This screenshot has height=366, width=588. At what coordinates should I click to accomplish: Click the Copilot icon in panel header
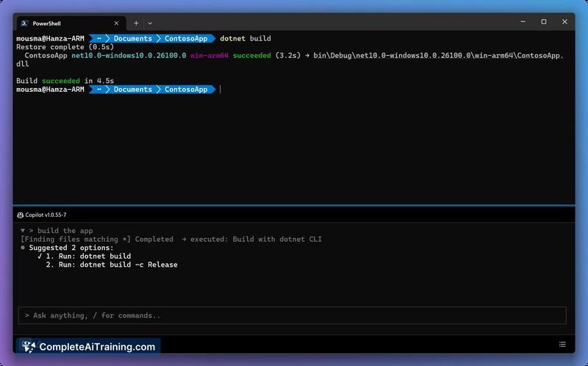(x=21, y=215)
